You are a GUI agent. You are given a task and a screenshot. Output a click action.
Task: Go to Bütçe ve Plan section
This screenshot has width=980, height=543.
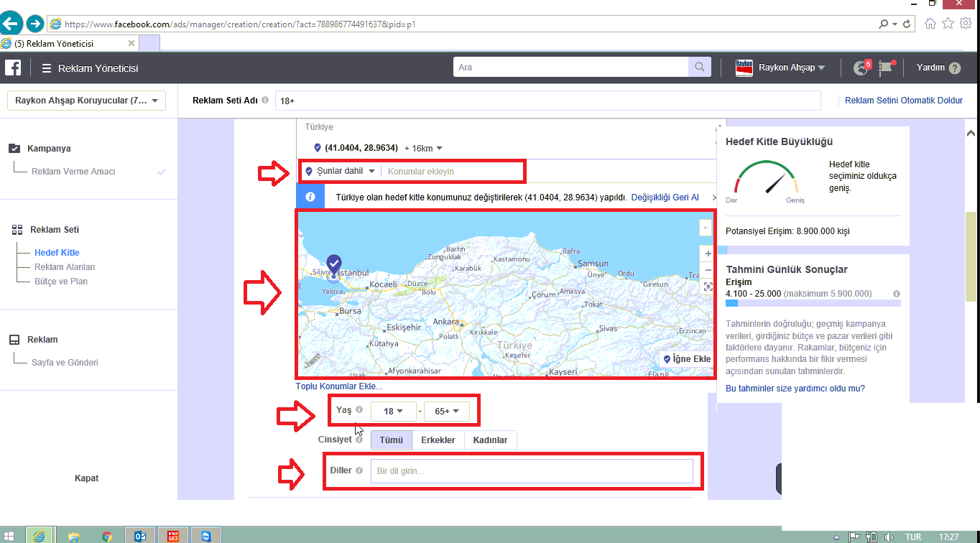[x=60, y=282]
